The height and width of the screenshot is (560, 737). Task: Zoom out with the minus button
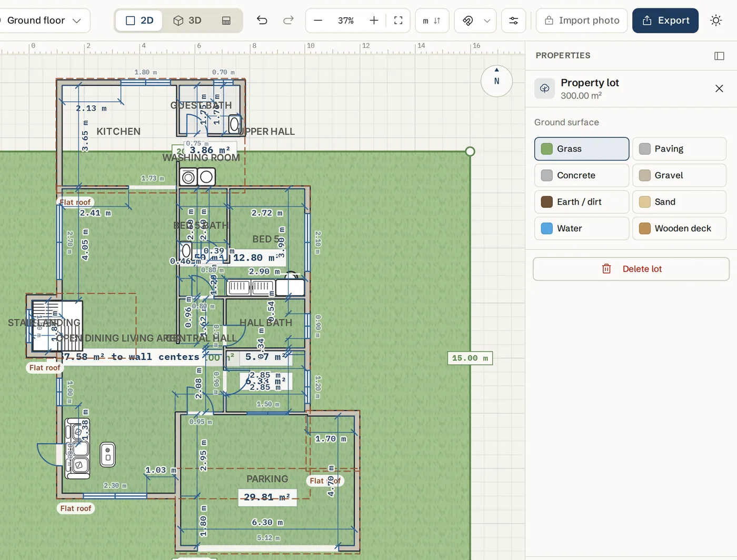318,21
